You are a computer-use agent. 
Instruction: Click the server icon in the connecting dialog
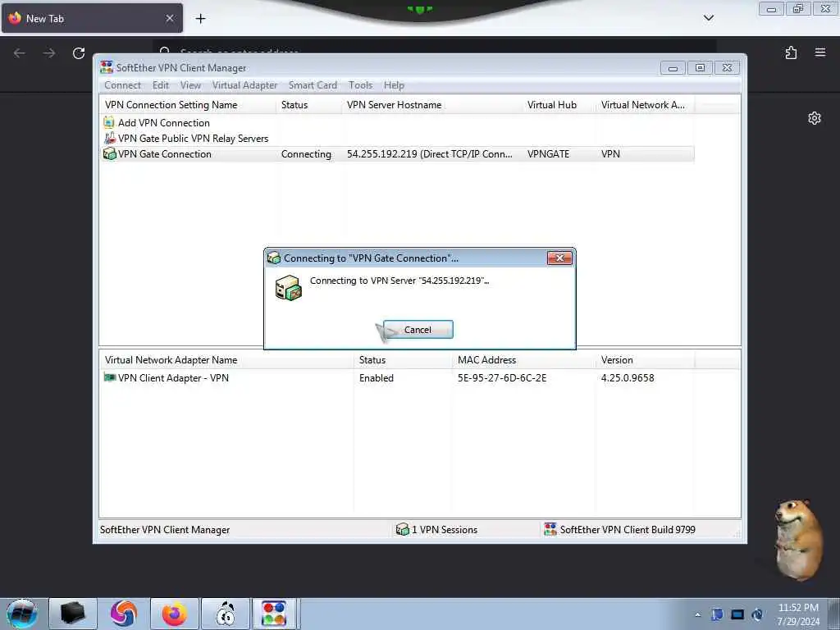pyautogui.click(x=288, y=288)
